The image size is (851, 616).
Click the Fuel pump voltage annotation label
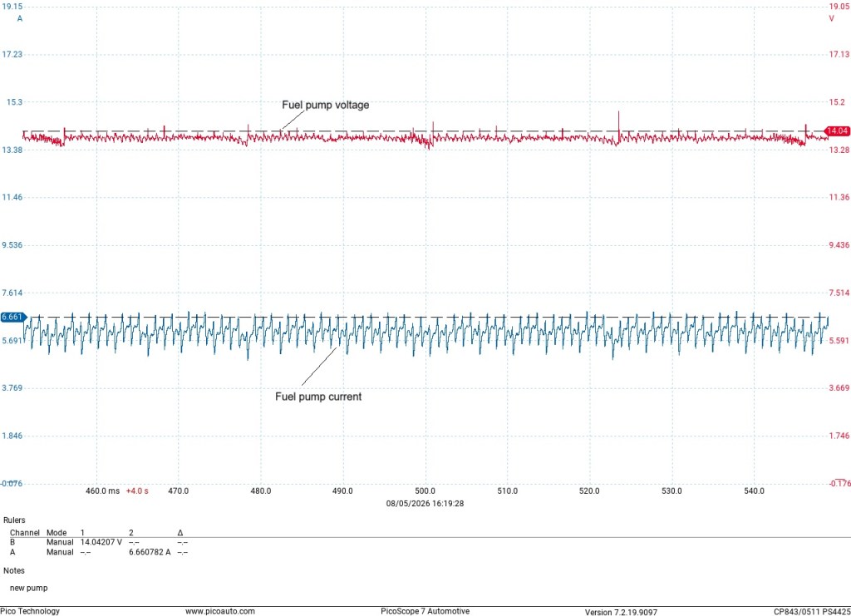(x=325, y=105)
